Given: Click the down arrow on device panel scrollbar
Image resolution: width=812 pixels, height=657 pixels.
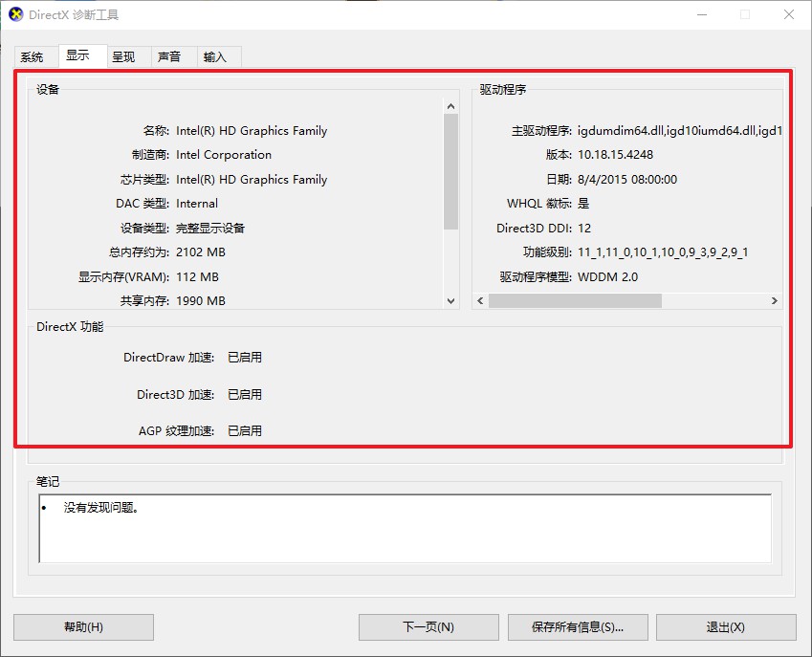Looking at the screenshot, I should click(450, 300).
